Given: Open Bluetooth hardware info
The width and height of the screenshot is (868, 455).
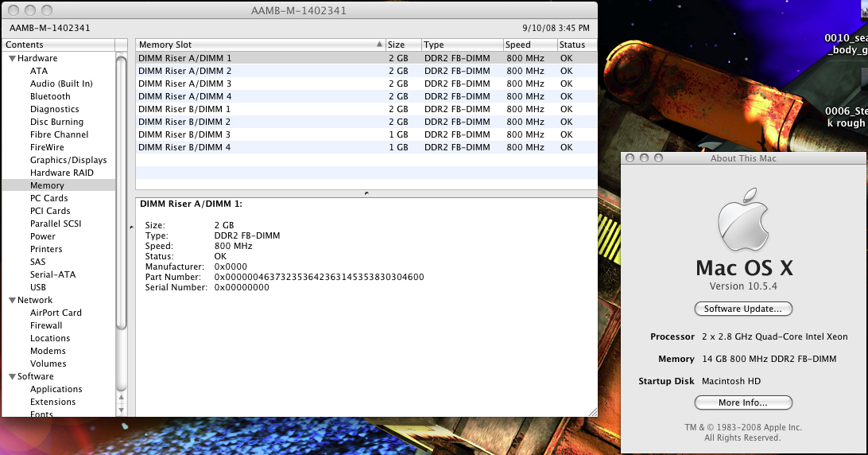Looking at the screenshot, I should click(50, 96).
